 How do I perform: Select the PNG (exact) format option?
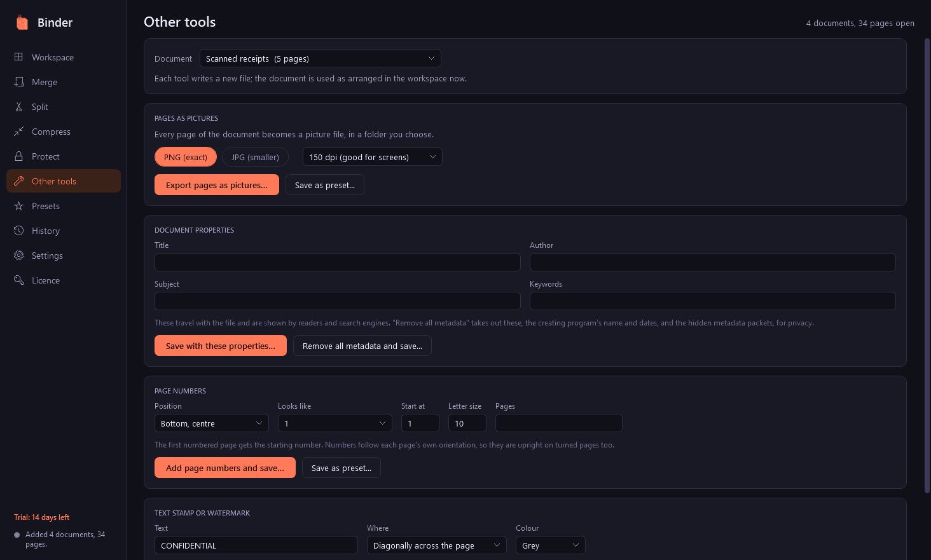tap(186, 157)
